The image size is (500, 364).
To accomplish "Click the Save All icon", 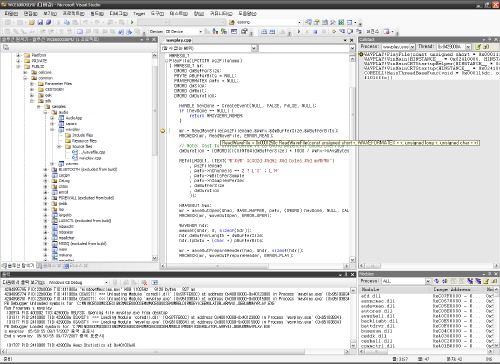I will (x=48, y=22).
